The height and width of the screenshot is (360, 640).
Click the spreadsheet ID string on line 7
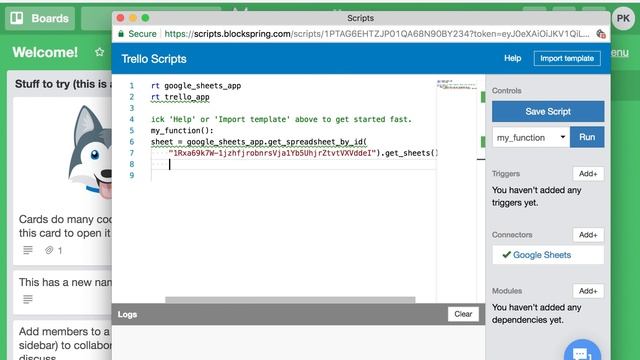272,153
